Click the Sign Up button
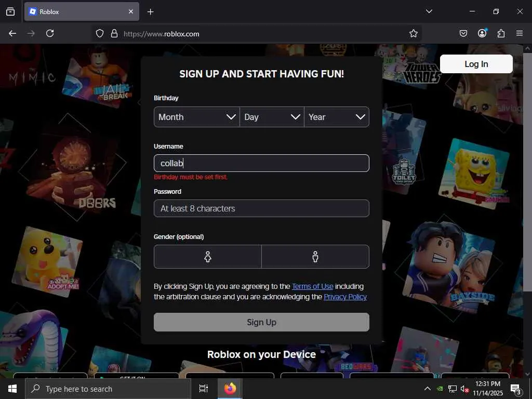Screen dimensions: 532x399 tap(261, 322)
